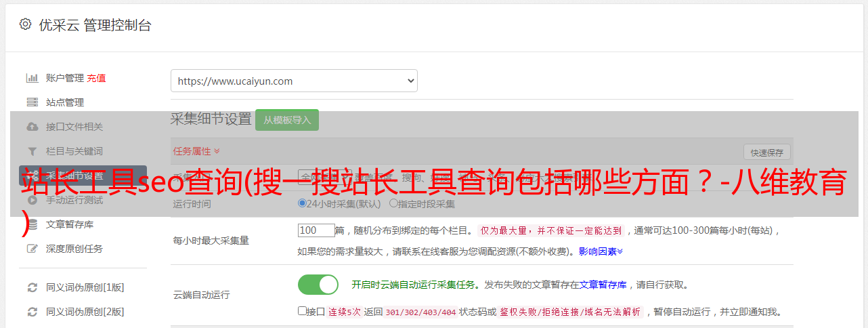Open 文章暂存库 in the sidebar
Image resolution: width=868 pixels, height=328 pixels.
[70, 224]
